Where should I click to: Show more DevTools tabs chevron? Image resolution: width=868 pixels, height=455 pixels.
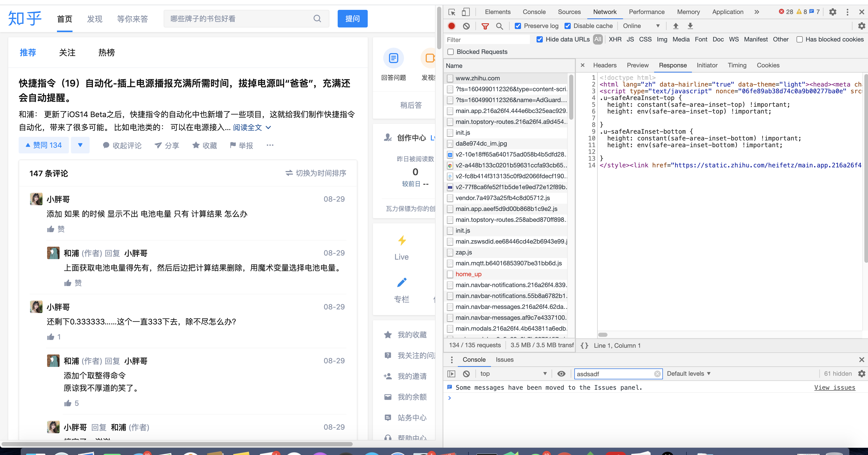coord(756,12)
